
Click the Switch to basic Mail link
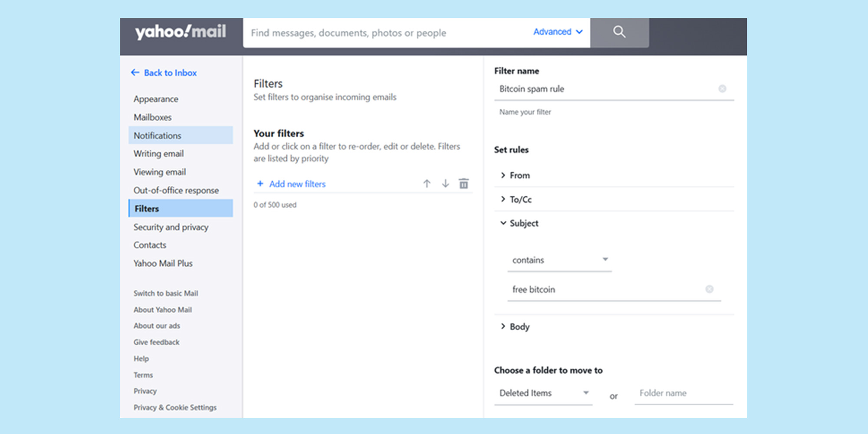[x=166, y=293]
